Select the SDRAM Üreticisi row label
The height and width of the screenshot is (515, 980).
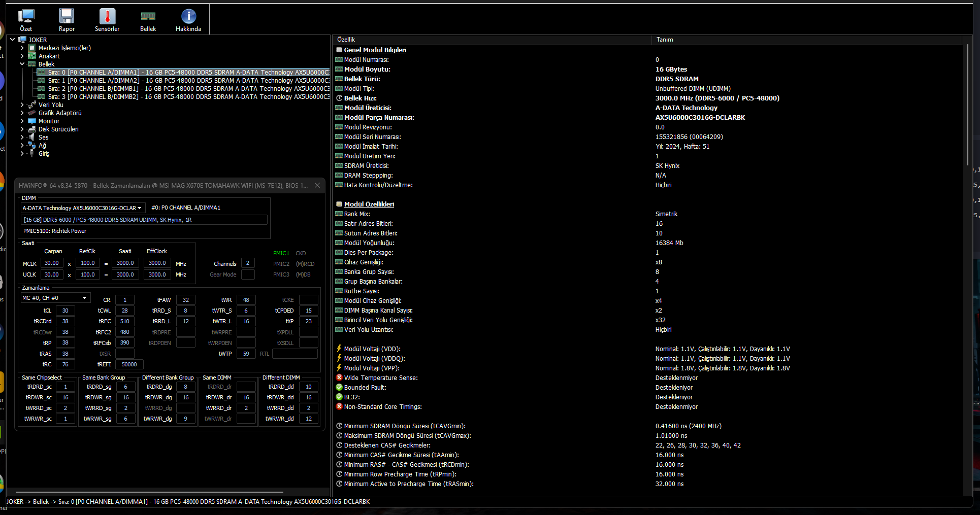[x=367, y=165]
